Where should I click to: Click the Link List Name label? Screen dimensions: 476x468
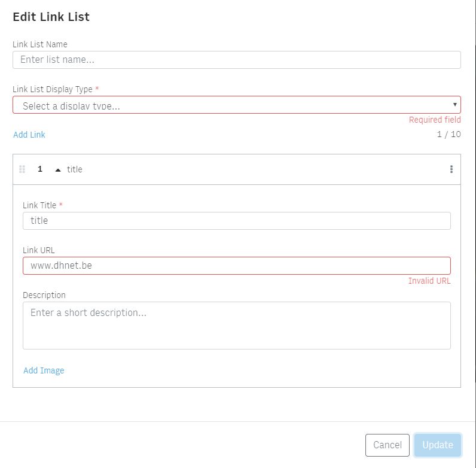pyautogui.click(x=40, y=44)
